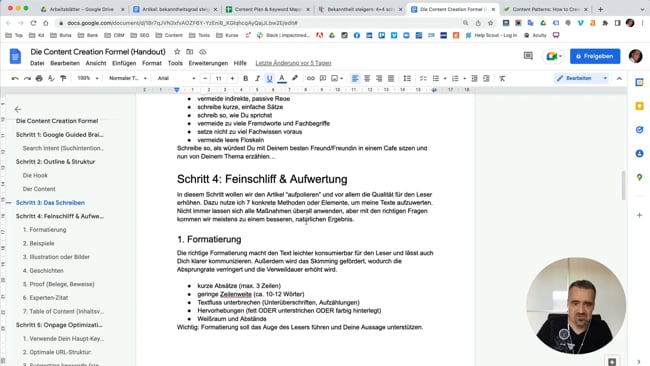Go to '4. Geschichten' outline entry
Viewport: 650px width, 366px height.
point(43,271)
